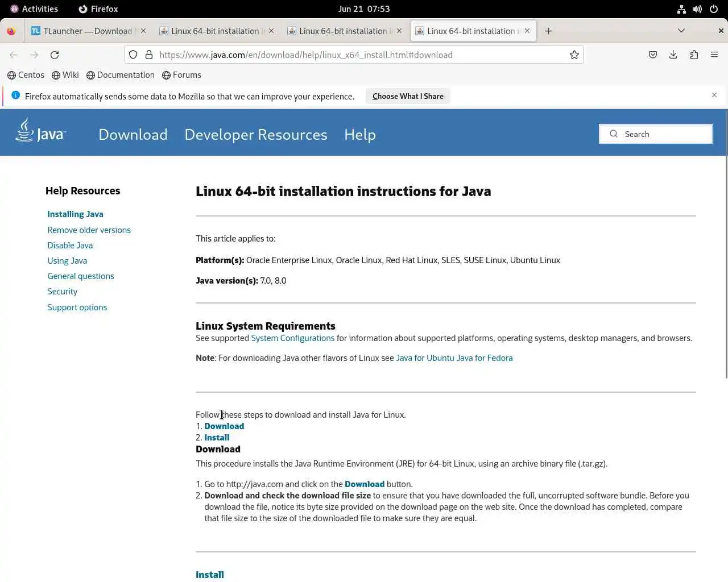Viewport: 728px width, 582px height.
Task: Click the Download link in java.com instruction
Action: (365, 484)
